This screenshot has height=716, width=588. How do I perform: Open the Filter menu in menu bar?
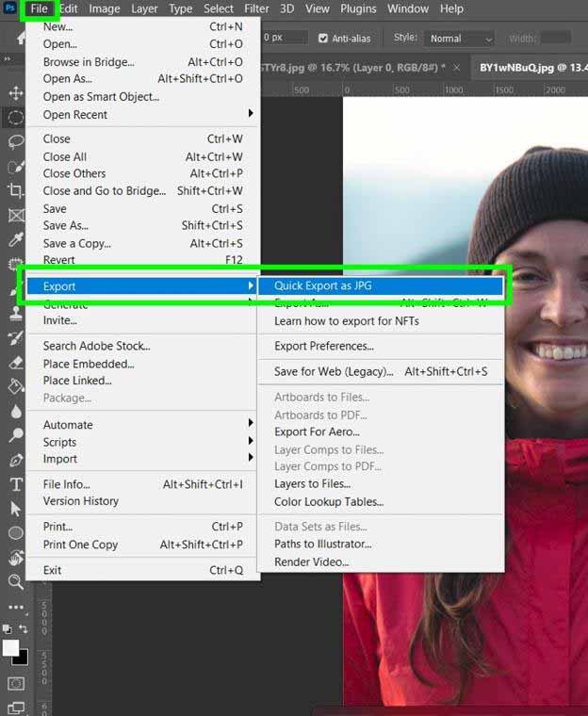tap(256, 9)
